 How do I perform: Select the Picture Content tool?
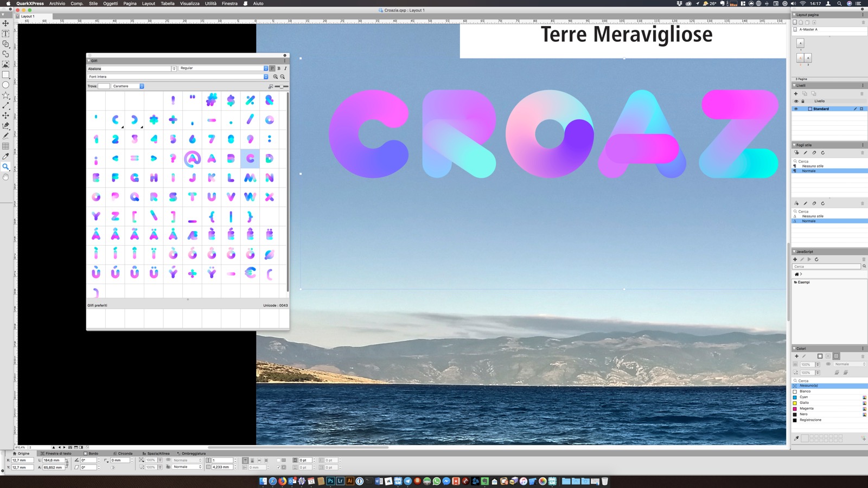[5, 64]
